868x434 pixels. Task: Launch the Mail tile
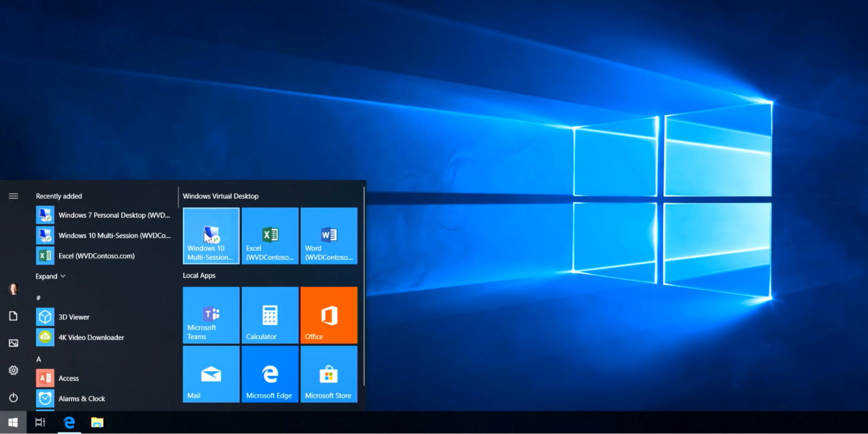coord(211,374)
